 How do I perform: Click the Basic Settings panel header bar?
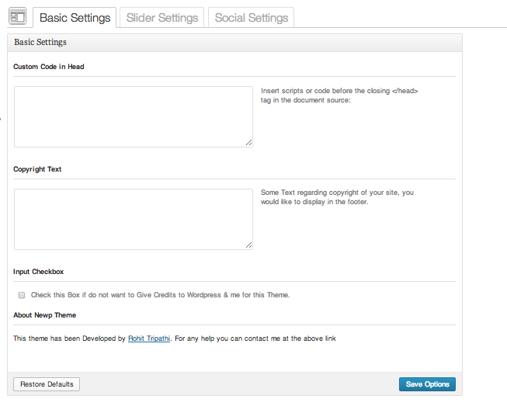coord(234,43)
